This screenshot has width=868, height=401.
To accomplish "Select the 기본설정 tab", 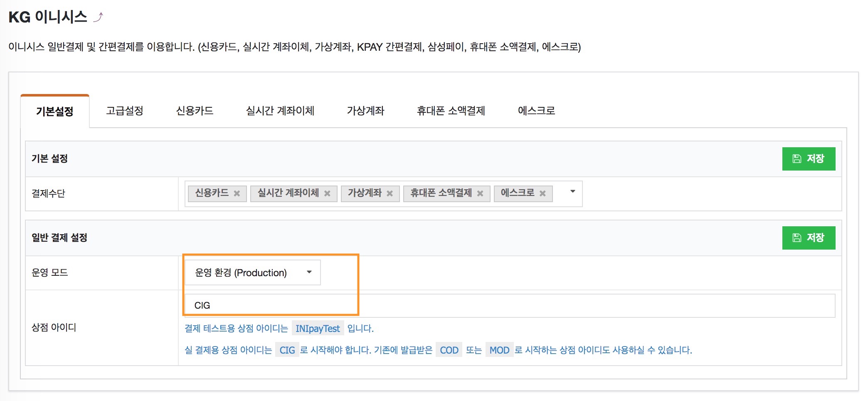I will point(55,111).
